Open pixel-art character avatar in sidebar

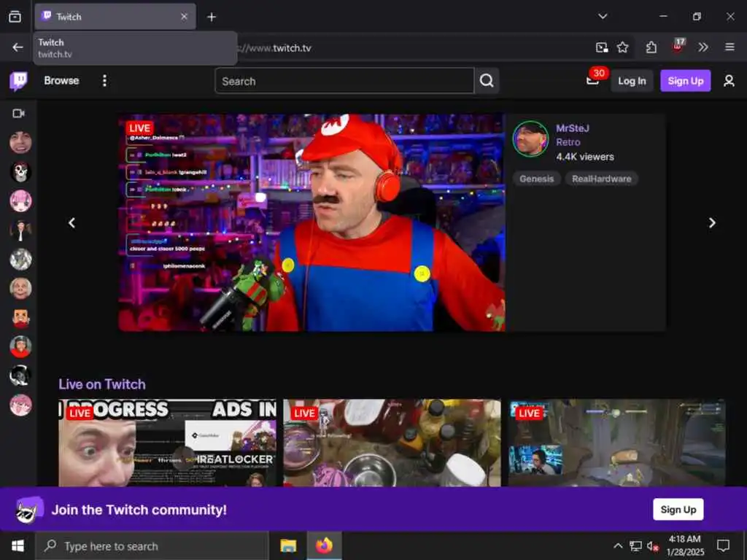coord(20,318)
